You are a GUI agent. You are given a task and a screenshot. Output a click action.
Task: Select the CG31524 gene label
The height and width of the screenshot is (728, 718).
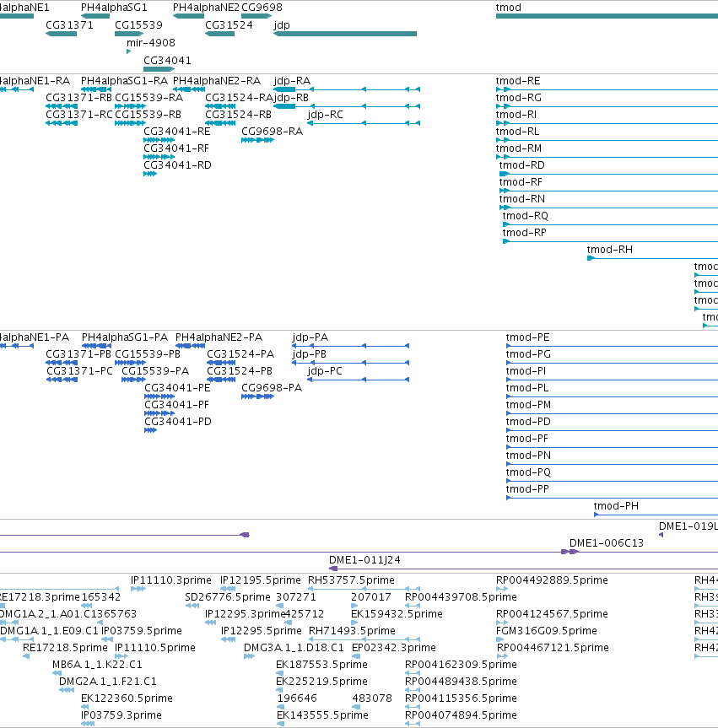[x=229, y=25]
